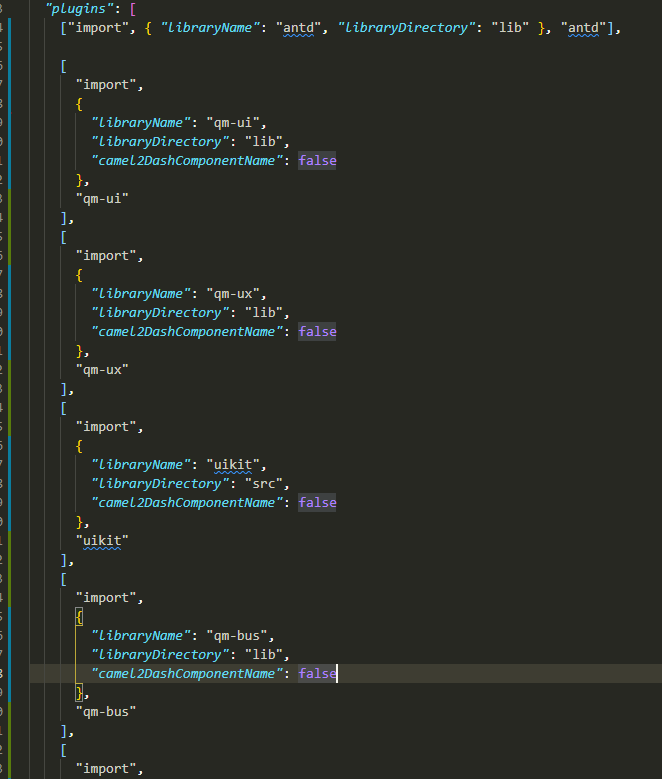Viewport: 662px width, 779px height.
Task: Click "libraryDirectory" key on the src line
Action: click(x=160, y=483)
